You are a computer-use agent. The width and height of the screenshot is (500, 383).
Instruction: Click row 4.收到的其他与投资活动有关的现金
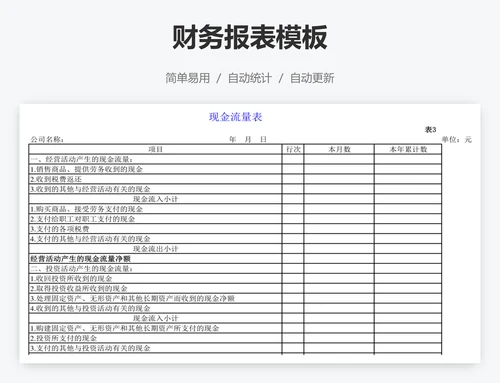tap(235, 308)
